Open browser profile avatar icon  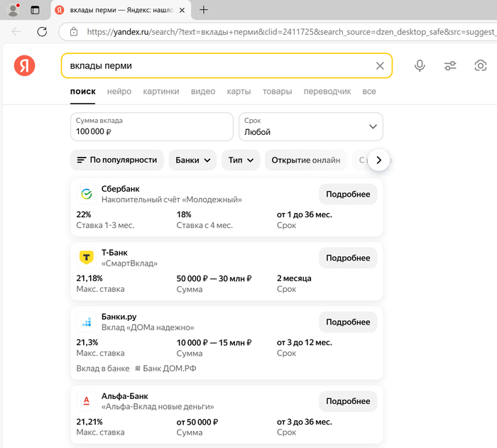click(13, 10)
